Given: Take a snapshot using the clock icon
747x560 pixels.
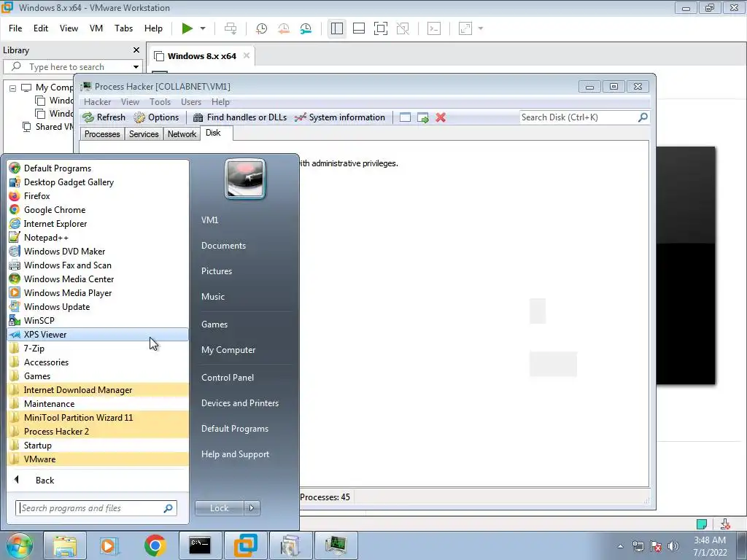Looking at the screenshot, I should 262,28.
